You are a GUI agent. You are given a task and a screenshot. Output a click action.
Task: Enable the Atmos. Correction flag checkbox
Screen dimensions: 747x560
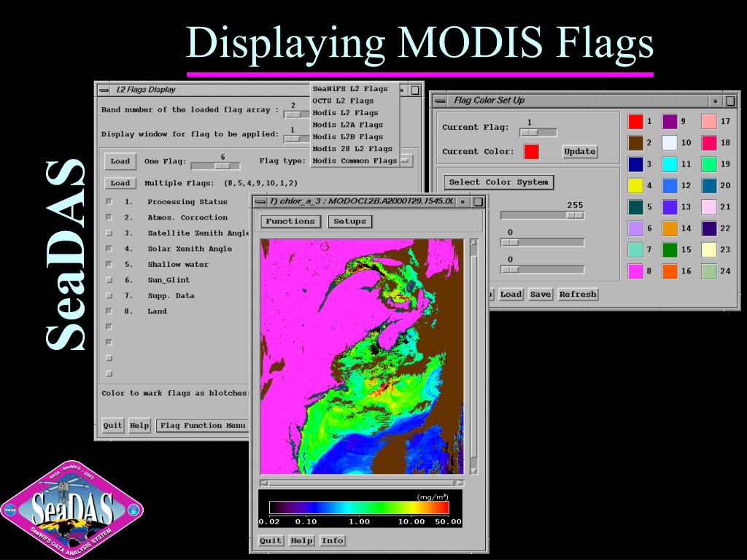click(109, 217)
